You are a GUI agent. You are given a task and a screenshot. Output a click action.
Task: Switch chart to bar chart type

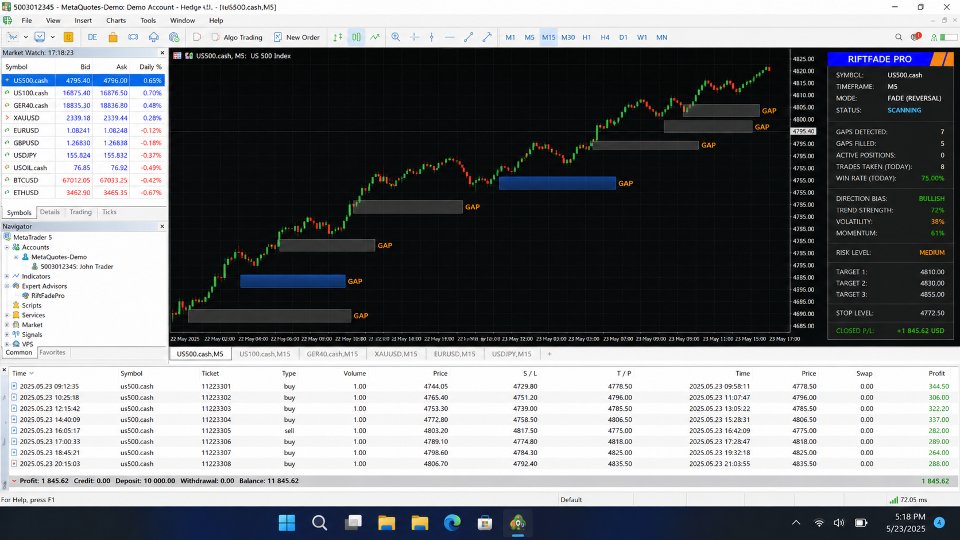[337, 37]
